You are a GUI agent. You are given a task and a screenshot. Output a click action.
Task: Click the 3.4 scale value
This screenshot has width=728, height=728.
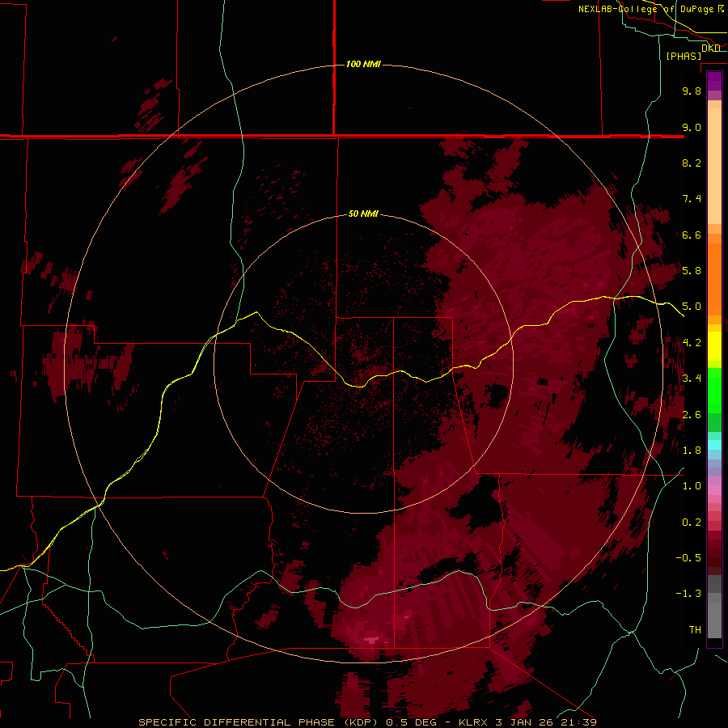pos(692,379)
